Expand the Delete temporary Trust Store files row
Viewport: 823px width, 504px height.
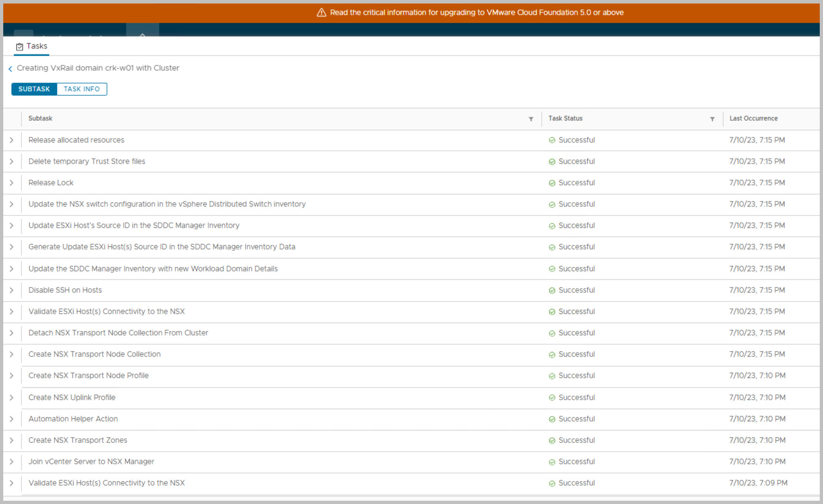(x=11, y=161)
